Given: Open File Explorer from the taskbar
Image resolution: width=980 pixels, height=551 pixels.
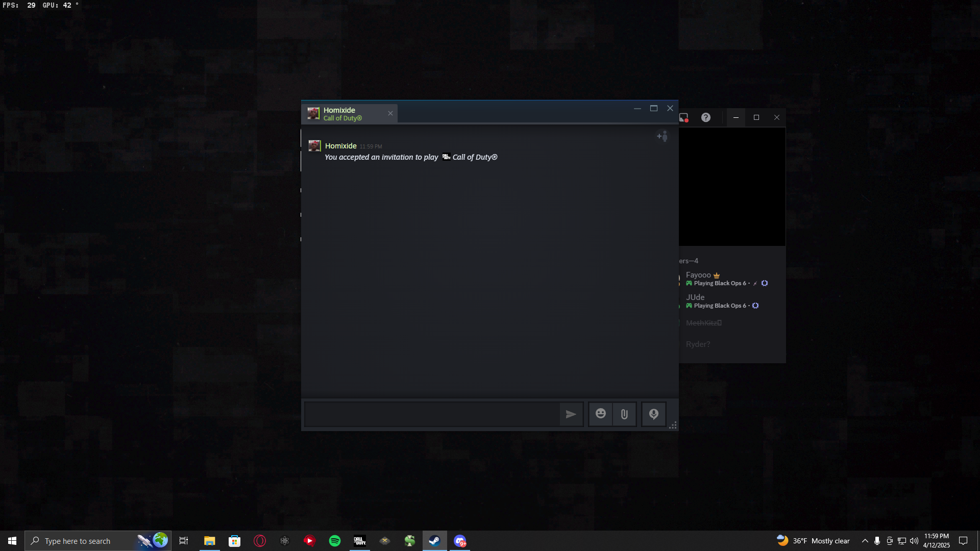Looking at the screenshot, I should (209, 541).
